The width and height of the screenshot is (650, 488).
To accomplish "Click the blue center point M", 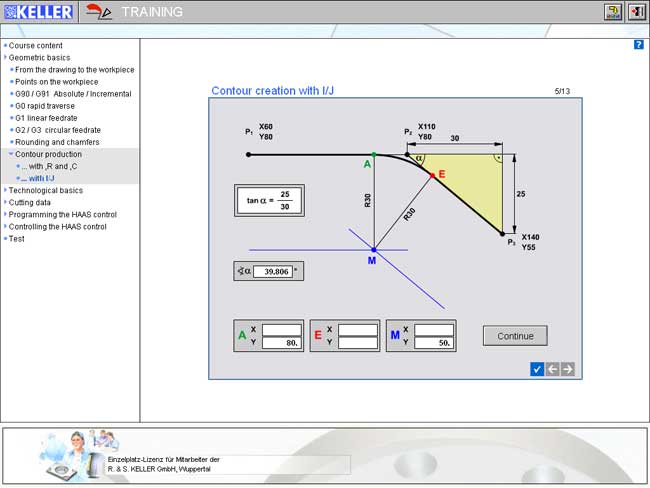I will [374, 250].
